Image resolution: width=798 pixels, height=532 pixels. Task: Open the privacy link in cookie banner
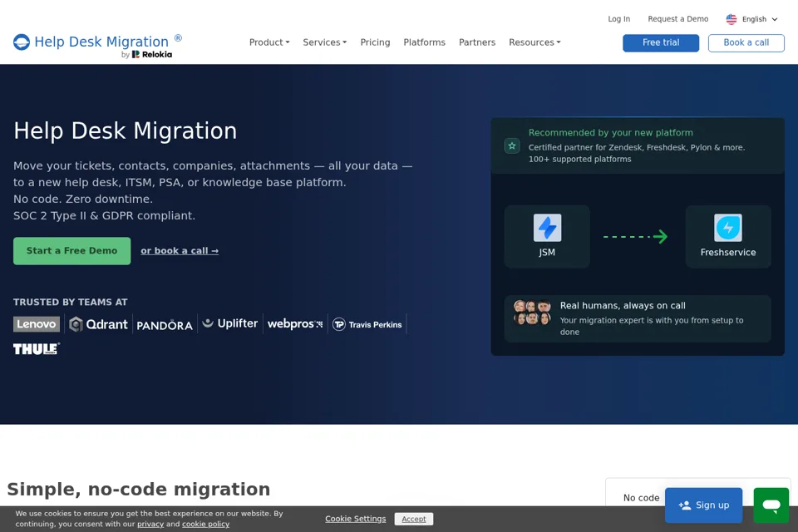pos(150,524)
